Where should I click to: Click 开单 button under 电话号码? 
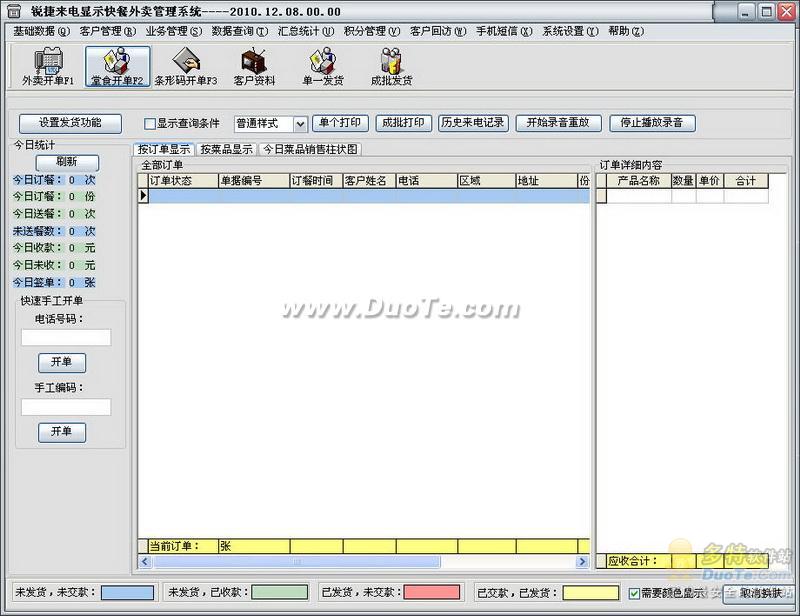(x=62, y=362)
